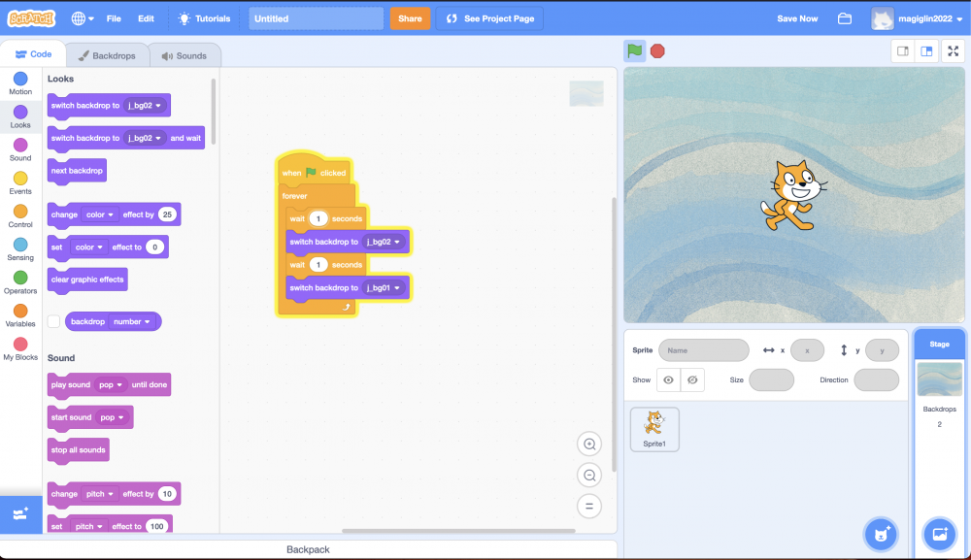The image size is (971, 560).
Task: Open the magiglin2022 account menu
Action: click(918, 18)
